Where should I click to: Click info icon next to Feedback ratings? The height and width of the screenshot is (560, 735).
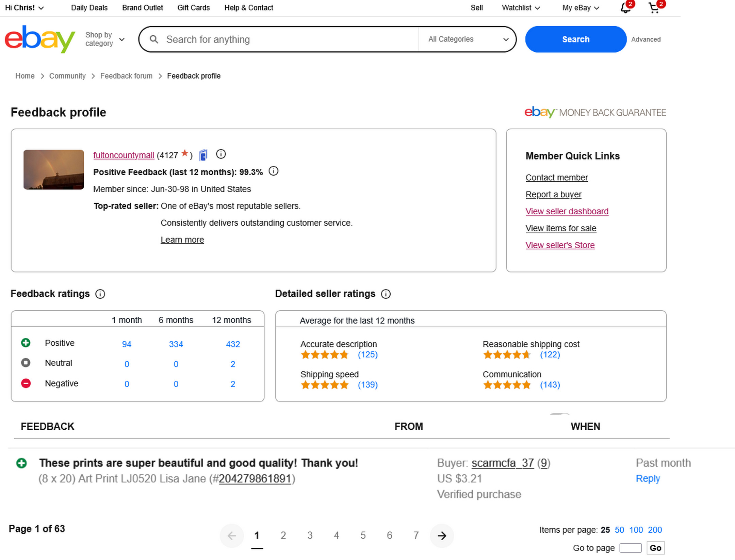click(x=100, y=294)
